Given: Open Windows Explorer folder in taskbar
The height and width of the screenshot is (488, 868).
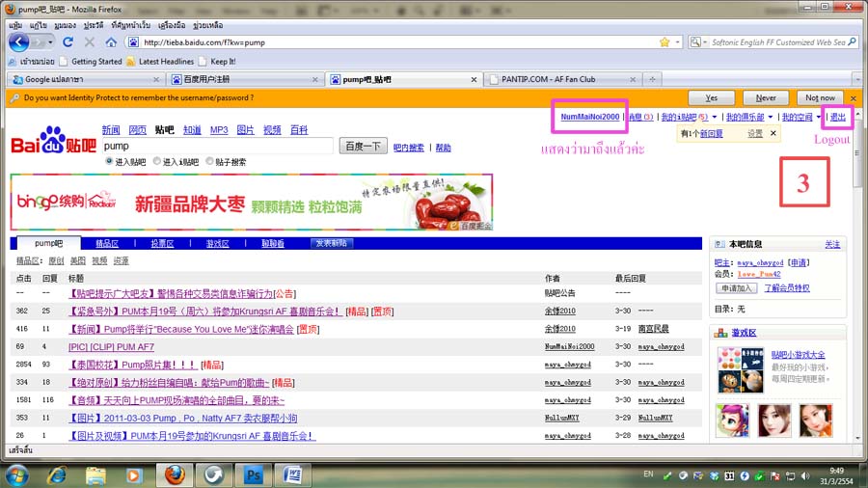Looking at the screenshot, I should click(95, 475).
